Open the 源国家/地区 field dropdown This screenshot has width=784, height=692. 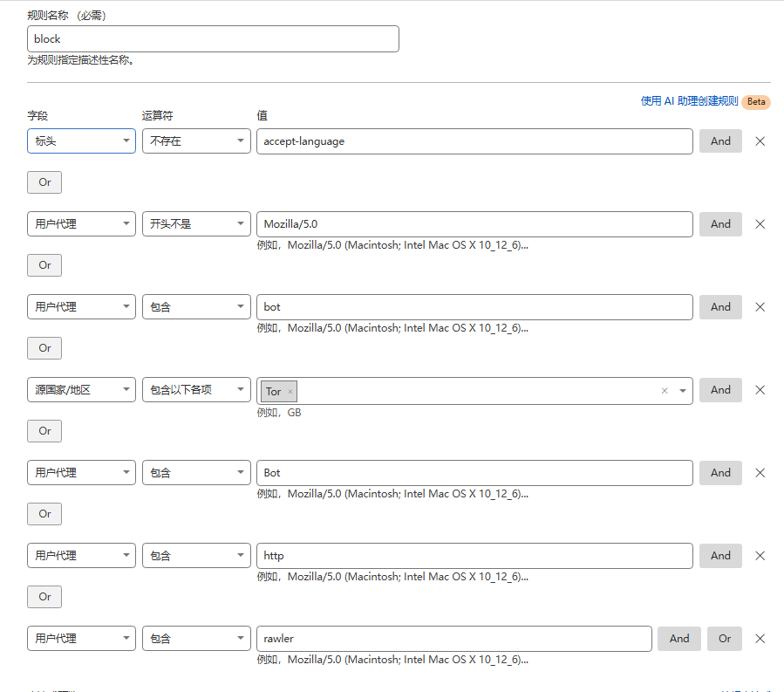[x=81, y=390]
